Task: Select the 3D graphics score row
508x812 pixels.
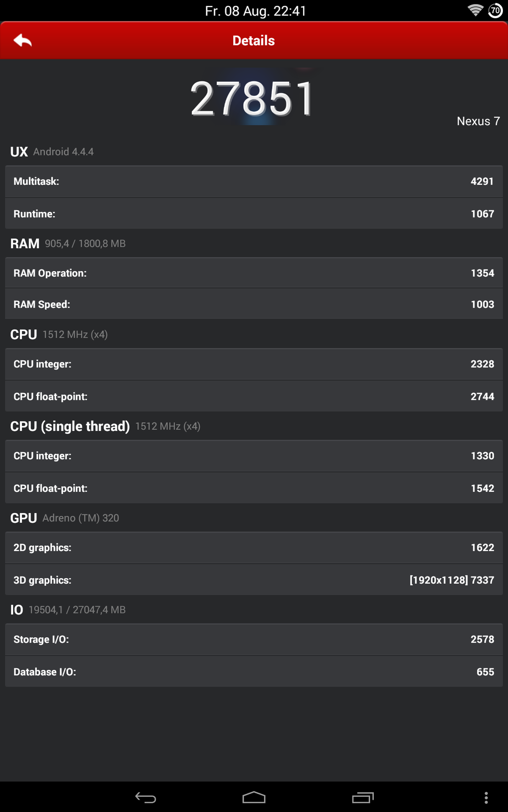Action: 254,580
